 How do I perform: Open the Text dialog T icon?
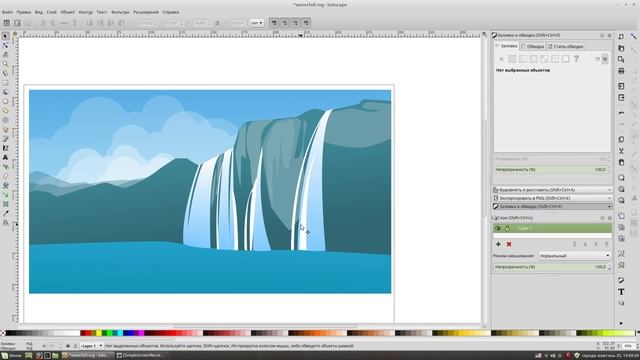pyautogui.click(x=621, y=292)
